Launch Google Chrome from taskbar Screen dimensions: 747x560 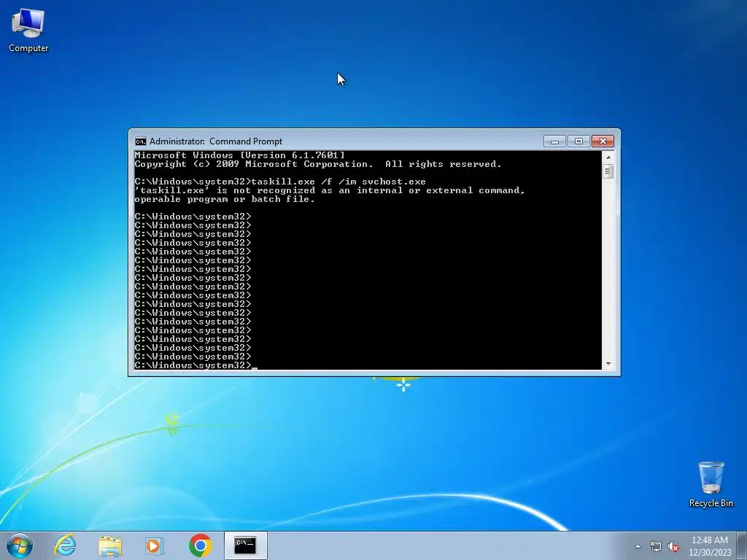click(x=200, y=545)
